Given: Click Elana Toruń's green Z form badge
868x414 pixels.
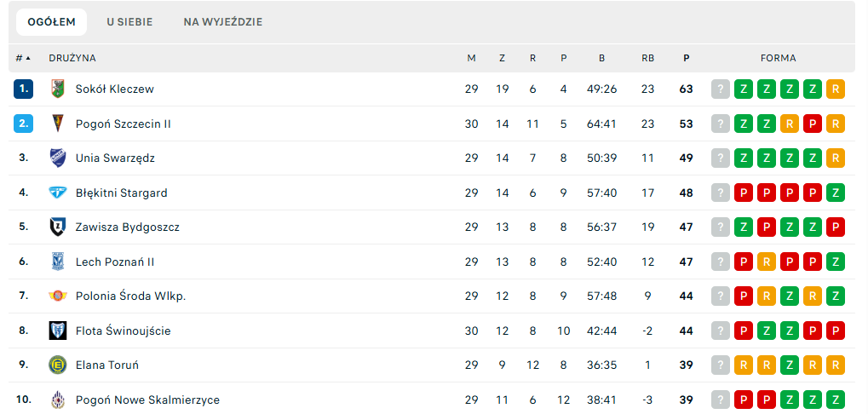Looking at the screenshot, I should (x=790, y=365).
